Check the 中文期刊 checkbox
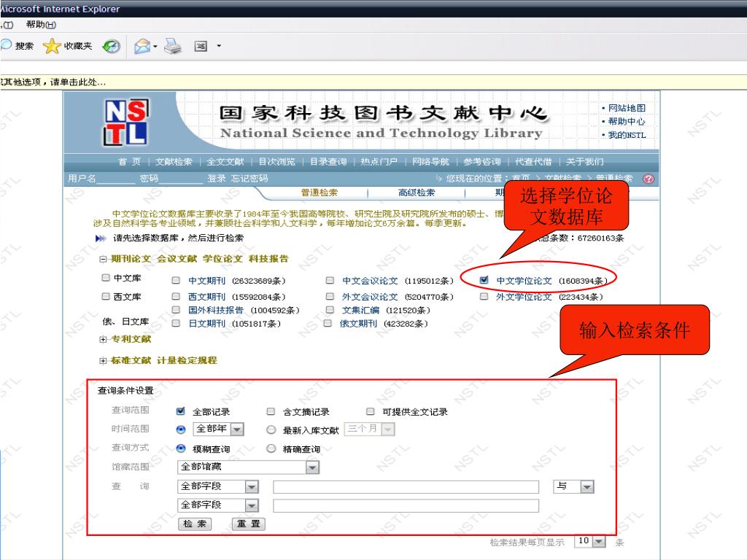Screen dimensions: 747x560 coord(176,281)
